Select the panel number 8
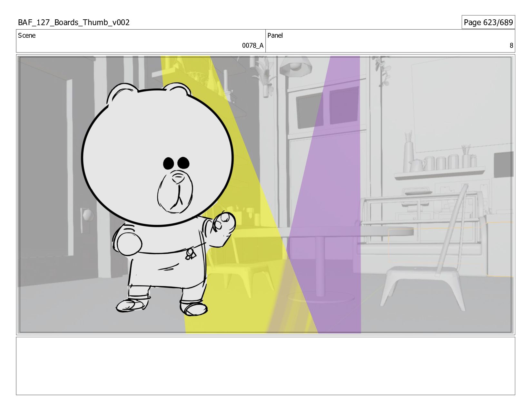The image size is (532, 411). coord(511,45)
